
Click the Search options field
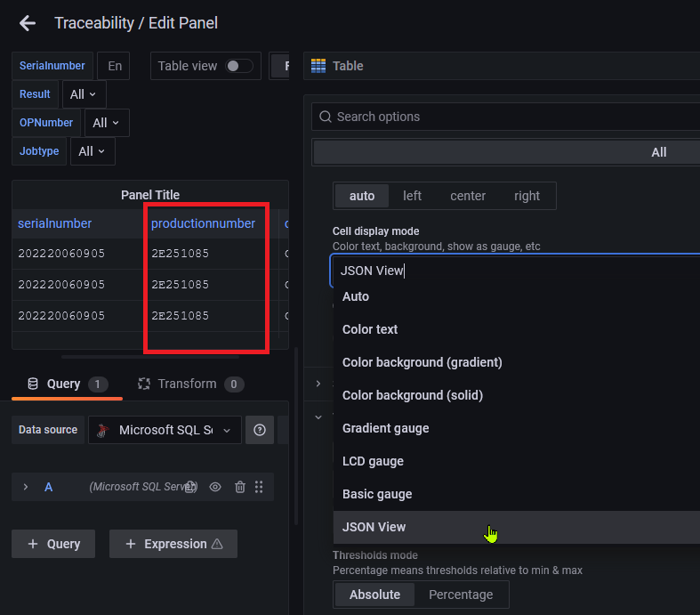pos(506,117)
